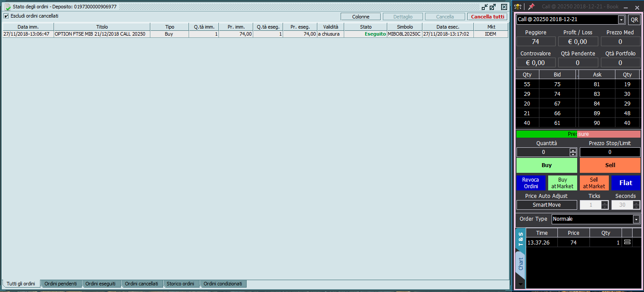Open the QR button beside instrument selector
Screen dimensions: 644x292
pyautogui.click(x=634, y=19)
